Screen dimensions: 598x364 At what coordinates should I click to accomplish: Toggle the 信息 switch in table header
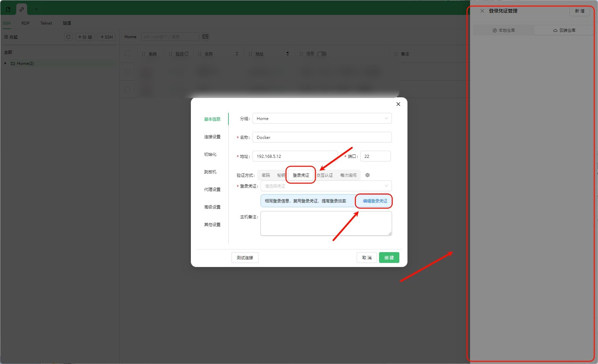click(322, 54)
